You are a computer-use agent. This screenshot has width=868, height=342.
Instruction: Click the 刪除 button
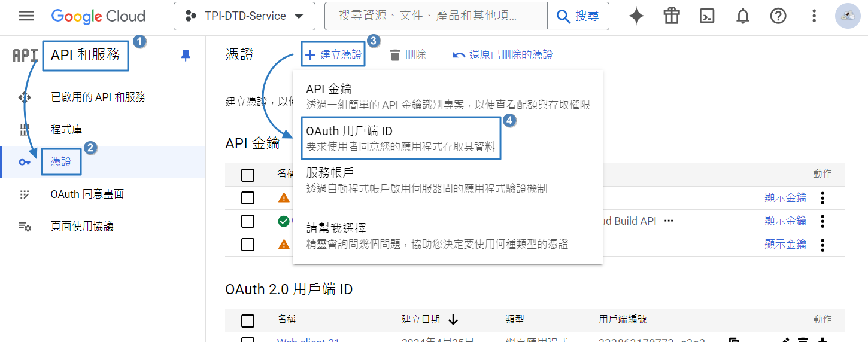click(408, 55)
